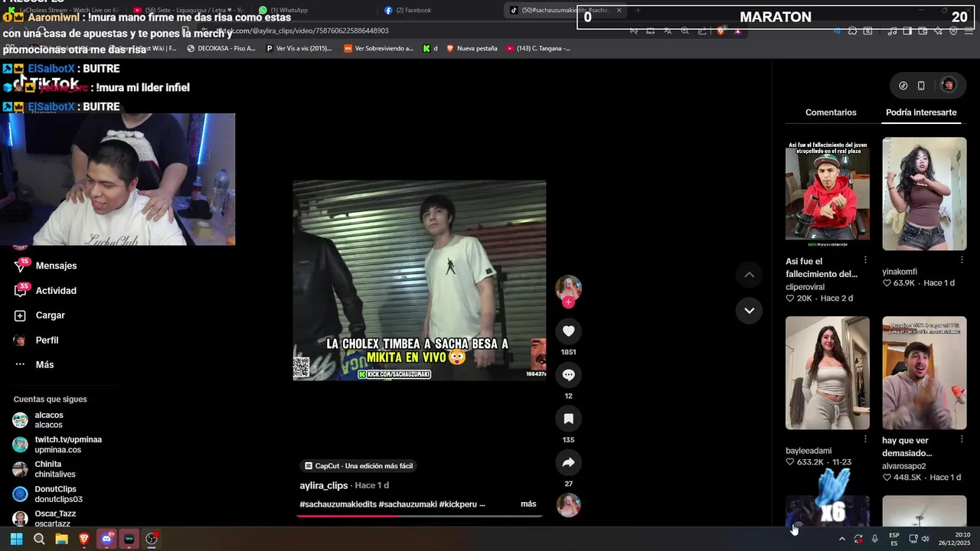Open Cargar in the TikTok sidebar
The image size is (980, 551).
coord(50,315)
